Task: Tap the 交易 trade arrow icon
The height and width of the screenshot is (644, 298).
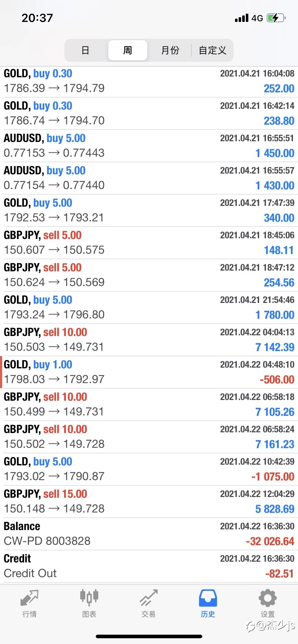Action: pyautogui.click(x=148, y=598)
